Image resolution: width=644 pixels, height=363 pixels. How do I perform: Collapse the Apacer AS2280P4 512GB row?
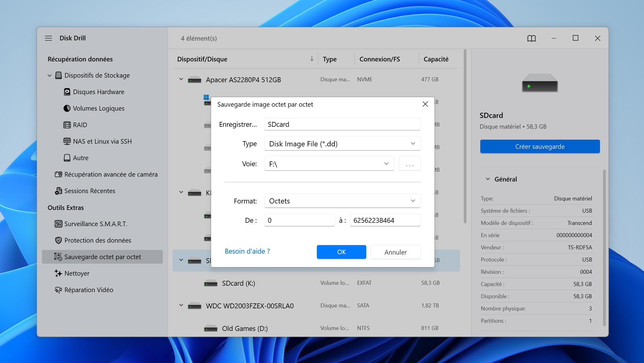(x=181, y=79)
